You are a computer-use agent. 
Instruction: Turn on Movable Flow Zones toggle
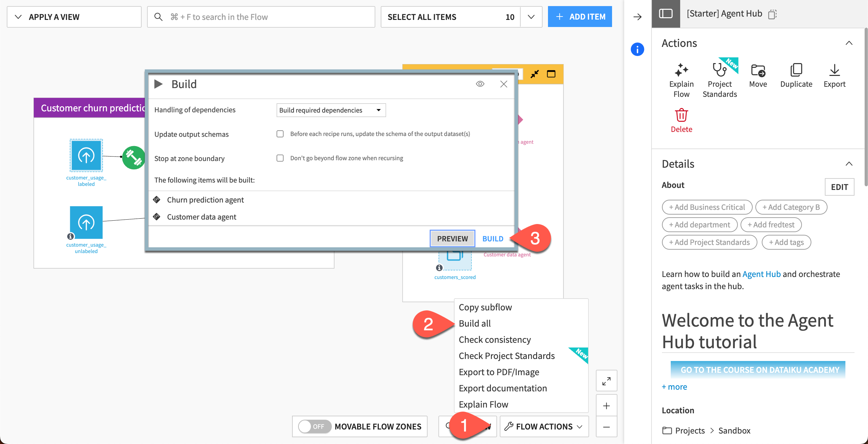coord(314,426)
